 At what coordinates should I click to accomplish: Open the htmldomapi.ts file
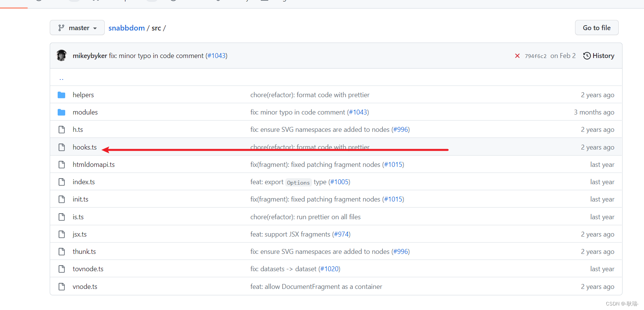pos(93,165)
